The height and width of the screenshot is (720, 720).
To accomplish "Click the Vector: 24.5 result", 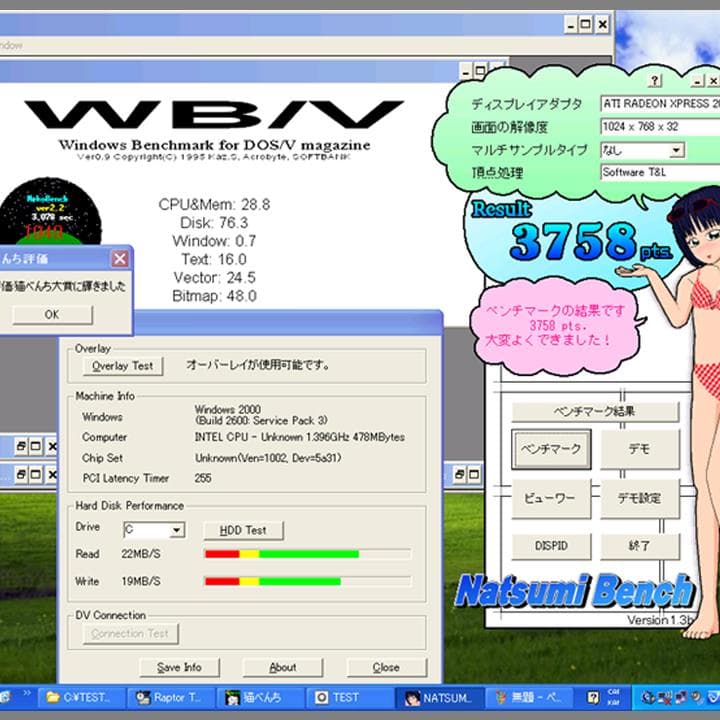I will (214, 278).
